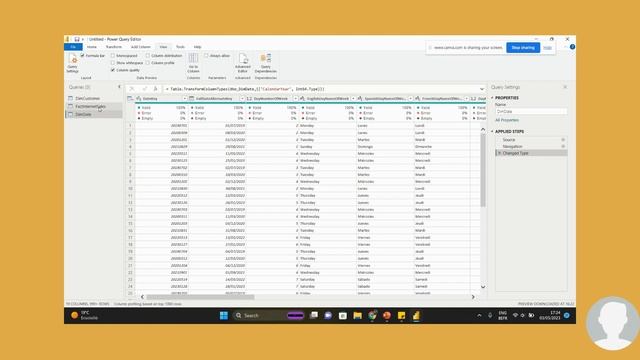Viewport: 640px width, 360px height.
Task: Click the formula bar cancel X icon
Action: [x=132, y=89]
